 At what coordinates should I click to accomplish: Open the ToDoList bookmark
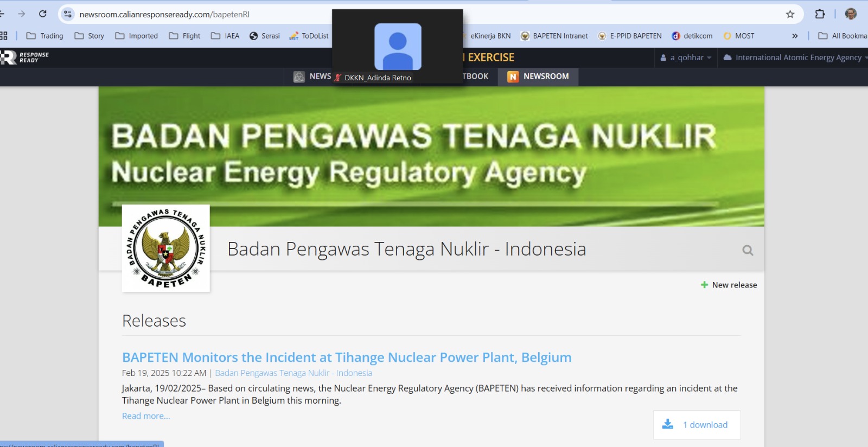[309, 36]
